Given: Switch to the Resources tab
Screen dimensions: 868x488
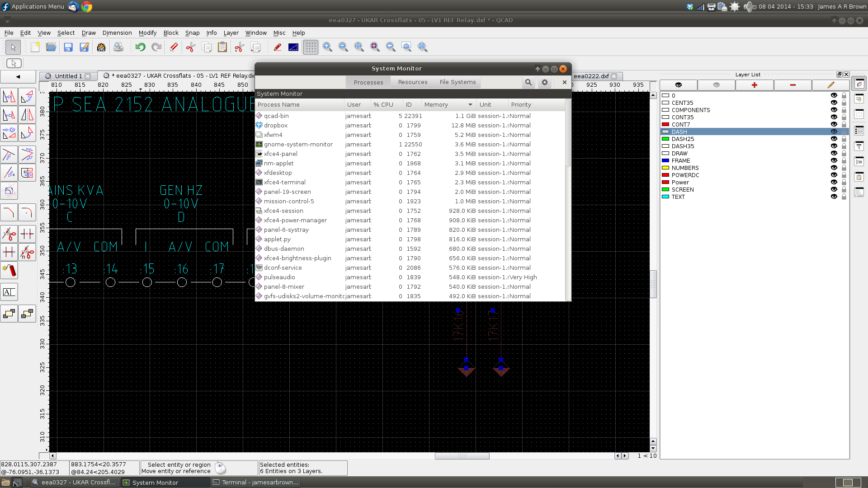Looking at the screenshot, I should pyautogui.click(x=412, y=82).
